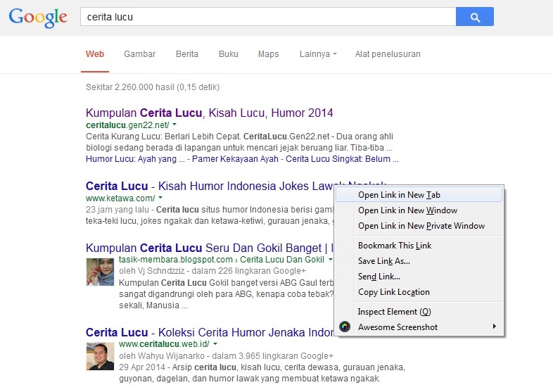This screenshot has height=392, width=553.
Task: Open Cerita Lucu - Kisah Humor Indonesia result
Action: point(210,186)
